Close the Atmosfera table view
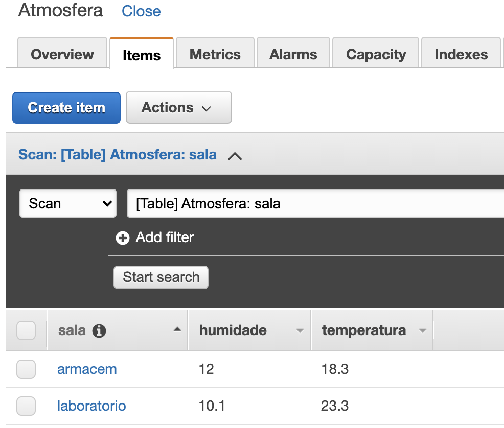The height and width of the screenshot is (428, 504). 141,11
